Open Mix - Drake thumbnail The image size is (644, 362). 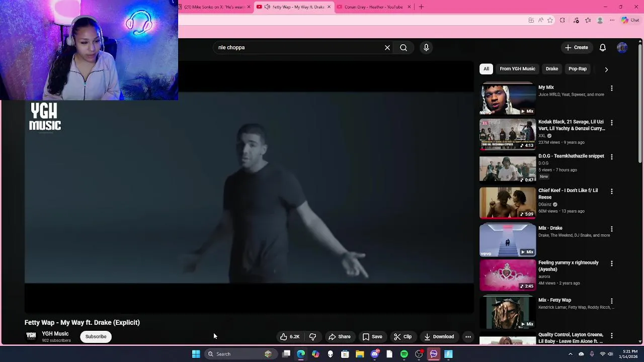508,240
